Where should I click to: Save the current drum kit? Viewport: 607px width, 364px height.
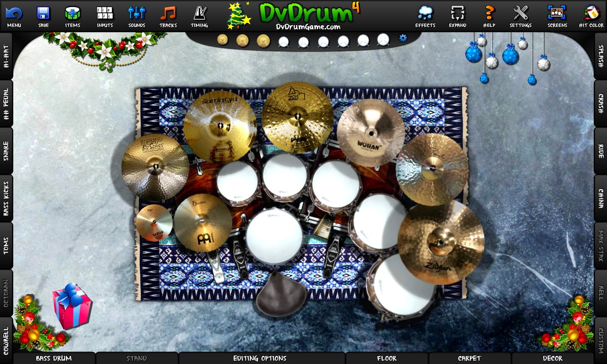[44, 13]
